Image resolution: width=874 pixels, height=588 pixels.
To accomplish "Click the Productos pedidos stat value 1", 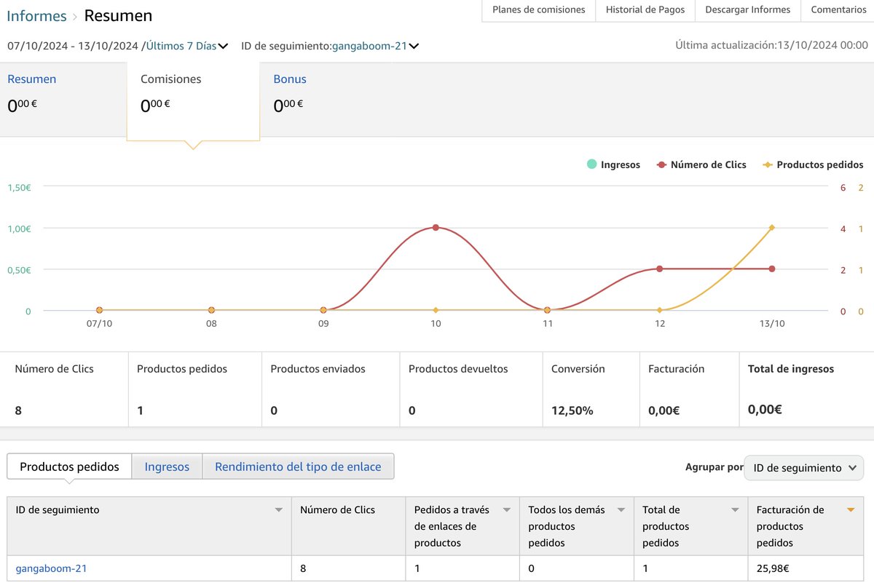I will 141,410.
